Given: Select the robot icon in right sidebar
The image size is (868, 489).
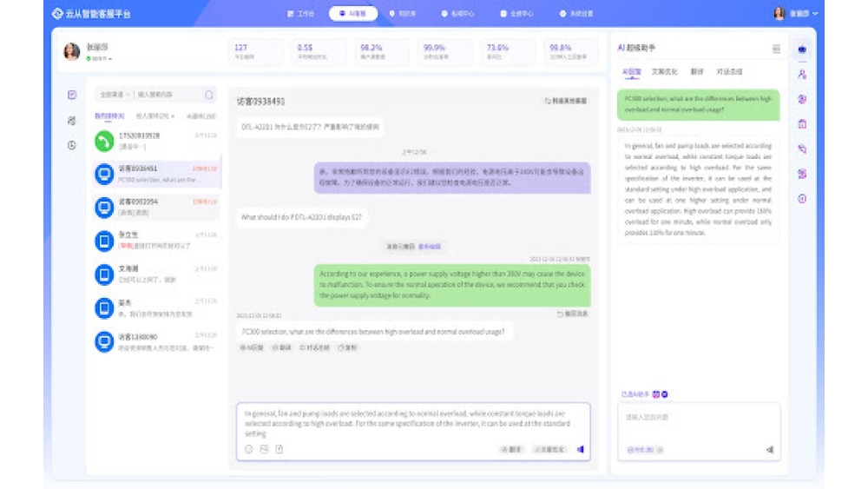Looking at the screenshot, I should click(x=802, y=50).
